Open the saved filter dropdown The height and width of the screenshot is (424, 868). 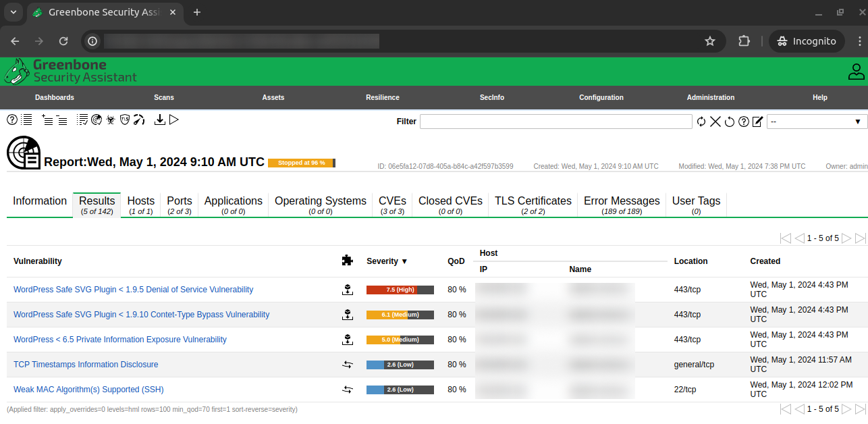click(x=817, y=122)
